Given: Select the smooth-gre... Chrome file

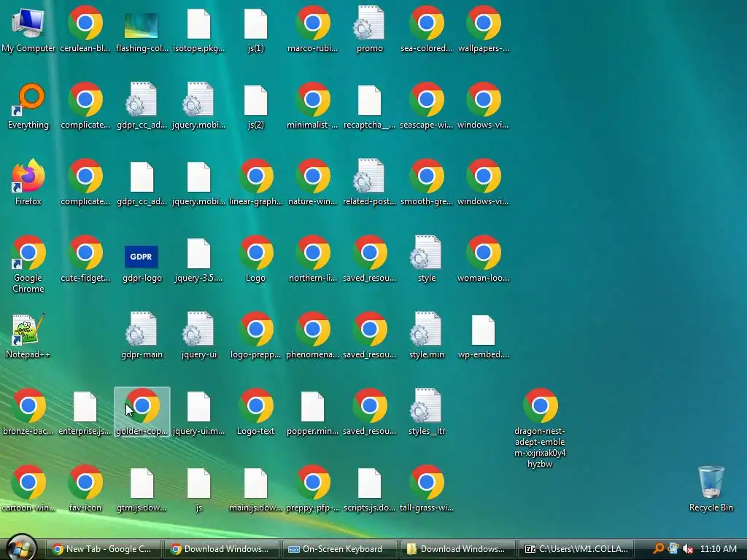Looking at the screenshot, I should point(426,182).
